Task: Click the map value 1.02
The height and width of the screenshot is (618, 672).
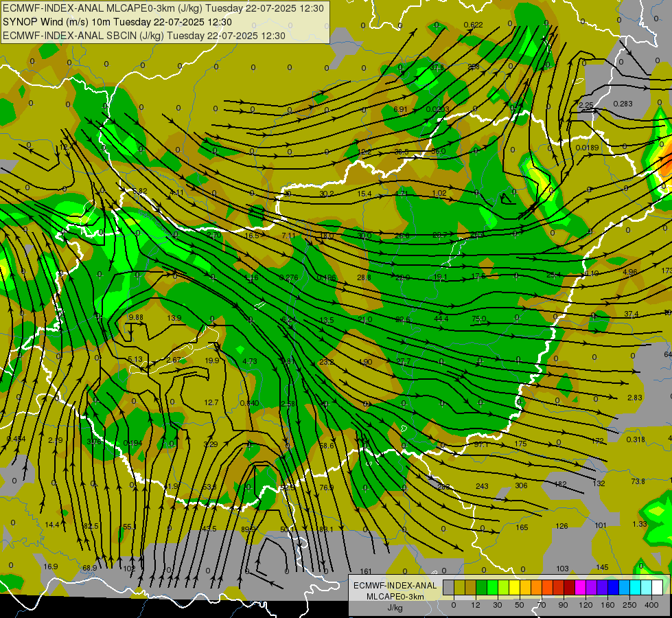Action: tap(439, 193)
